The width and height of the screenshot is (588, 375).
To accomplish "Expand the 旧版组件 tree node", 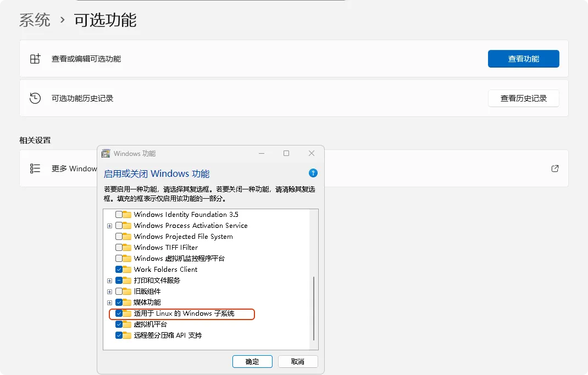I will click(109, 292).
